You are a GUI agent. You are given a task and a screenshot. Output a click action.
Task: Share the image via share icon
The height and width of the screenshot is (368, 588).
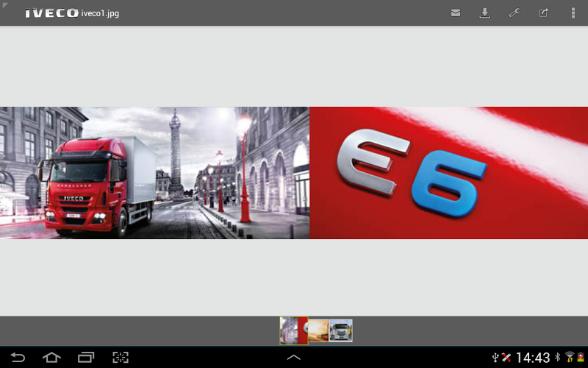(544, 13)
